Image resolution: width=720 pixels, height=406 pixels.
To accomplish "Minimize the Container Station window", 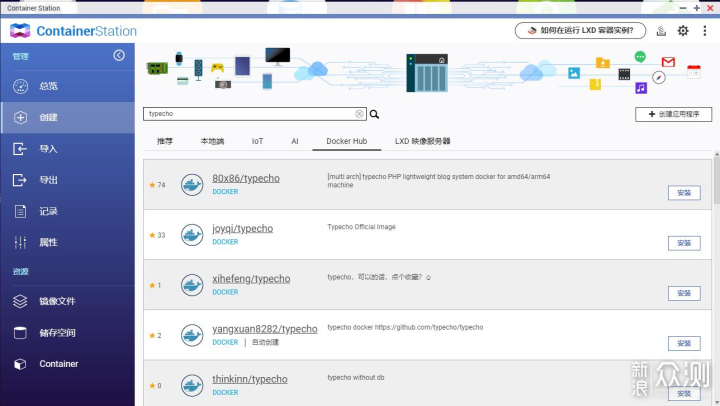I will tap(683, 8).
